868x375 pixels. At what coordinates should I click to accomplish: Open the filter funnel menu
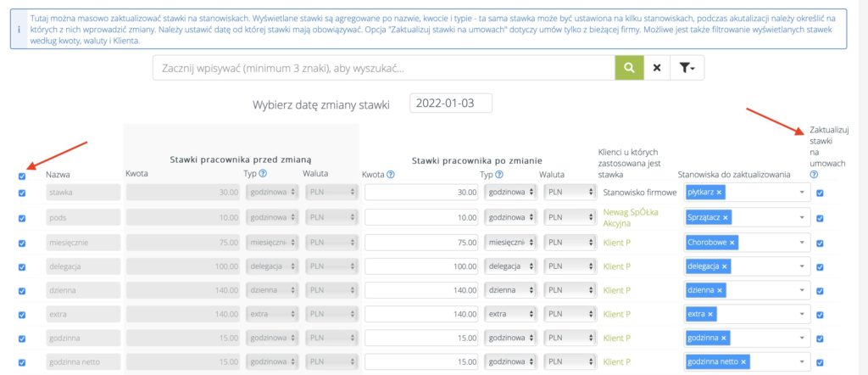(687, 68)
